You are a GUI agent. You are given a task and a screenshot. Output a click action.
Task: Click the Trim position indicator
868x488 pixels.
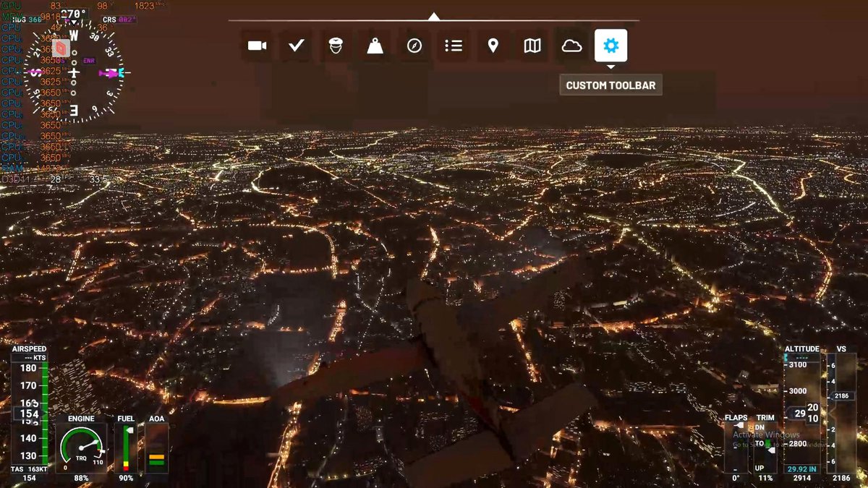click(765, 447)
